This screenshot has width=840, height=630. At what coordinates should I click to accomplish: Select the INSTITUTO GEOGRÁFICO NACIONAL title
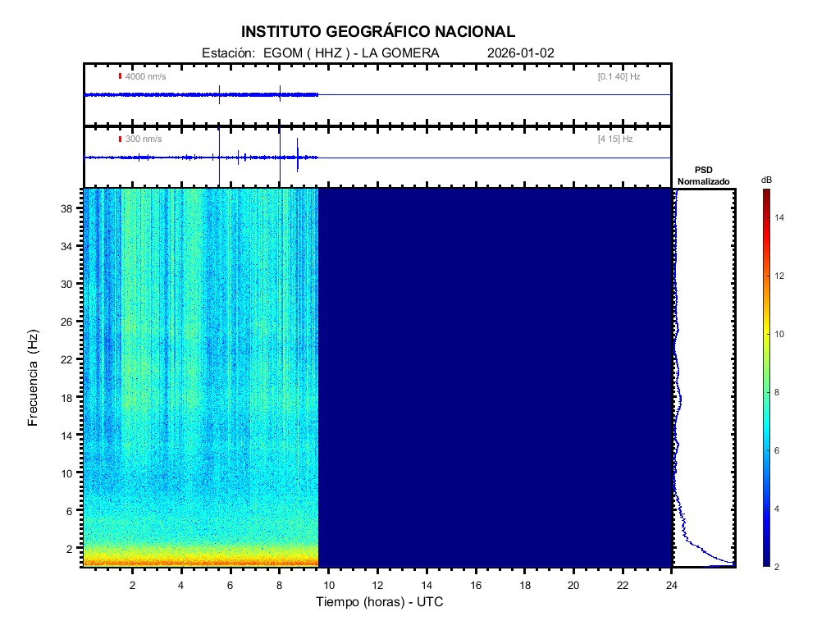pos(378,32)
